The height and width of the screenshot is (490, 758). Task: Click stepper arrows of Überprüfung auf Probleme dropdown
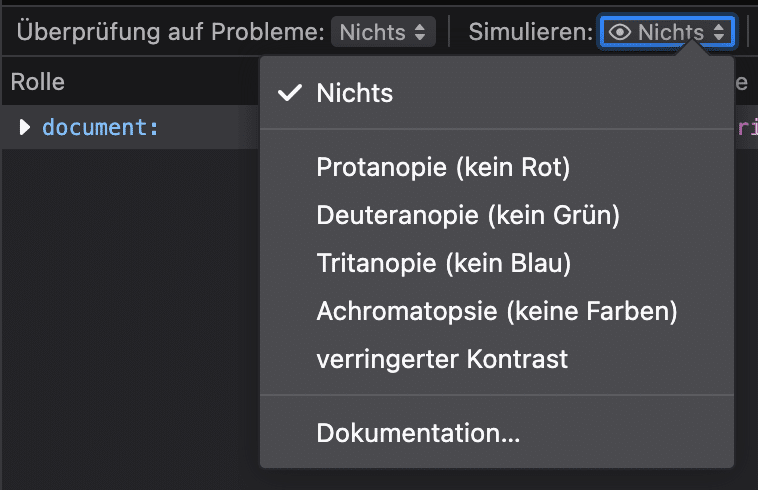(x=420, y=32)
